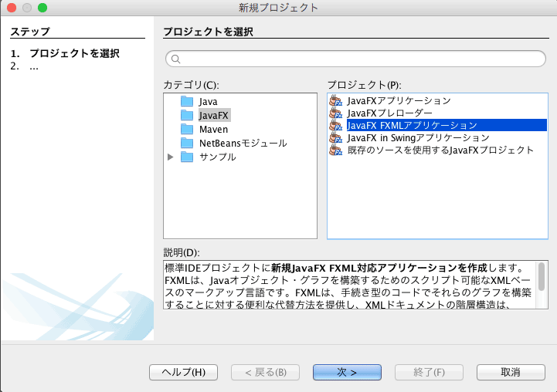Choose 既存のソースを使用するJavaFXプロジェクト
557x392 pixels.
(x=440, y=150)
